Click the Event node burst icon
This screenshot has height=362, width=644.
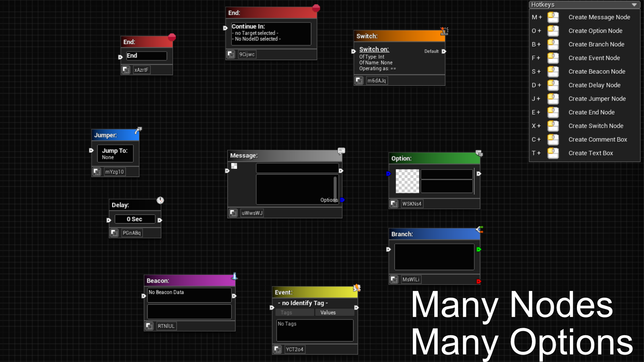coord(357,288)
